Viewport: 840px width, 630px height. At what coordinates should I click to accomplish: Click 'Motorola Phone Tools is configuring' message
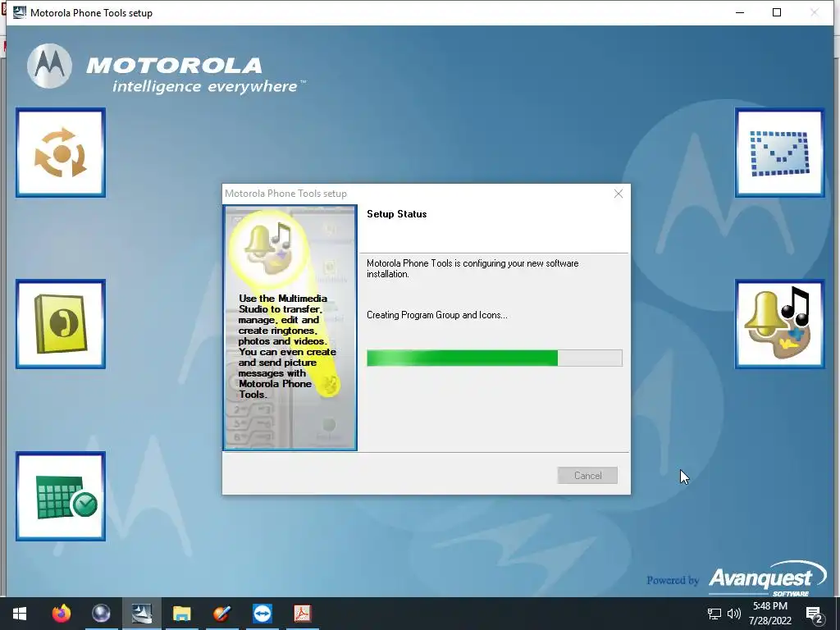click(472, 268)
